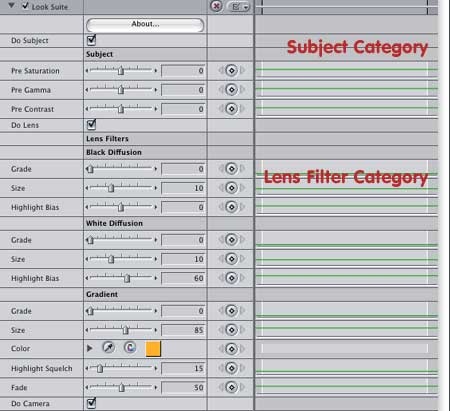This screenshot has width=450, height=411.
Task: Uncheck the Do Camera checkbox
Action: [x=91, y=403]
